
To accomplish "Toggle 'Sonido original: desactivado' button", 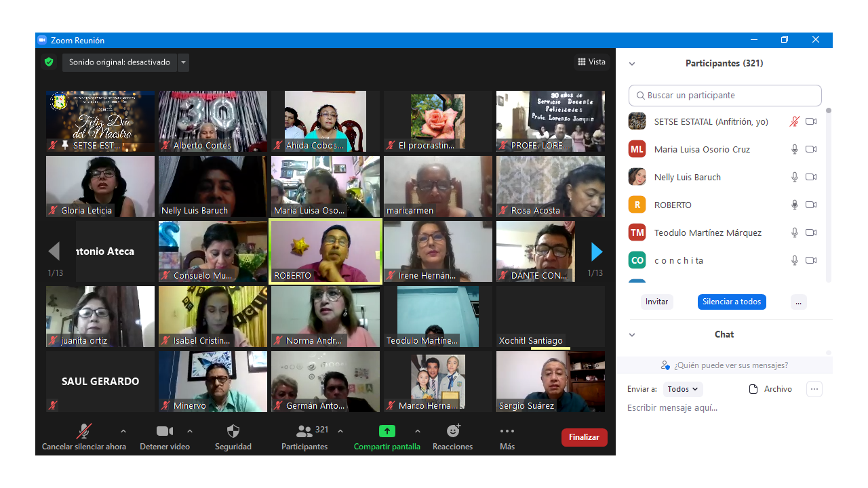I will pos(119,62).
